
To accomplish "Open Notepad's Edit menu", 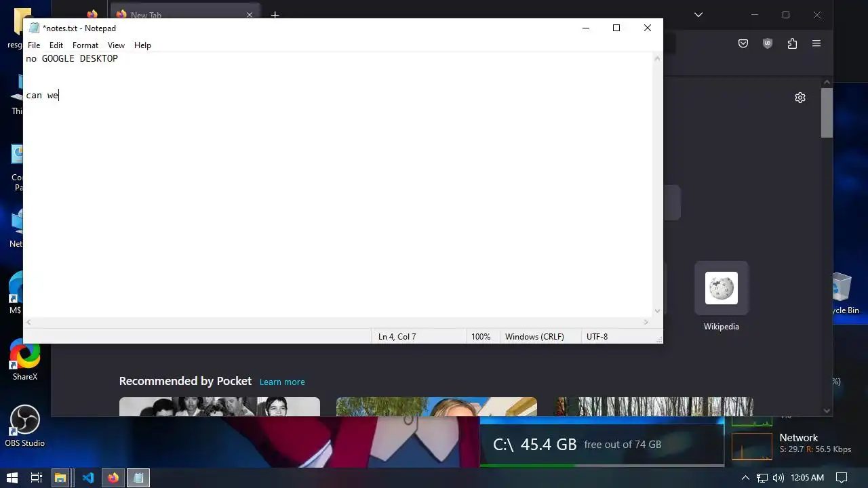I will [x=56, y=45].
